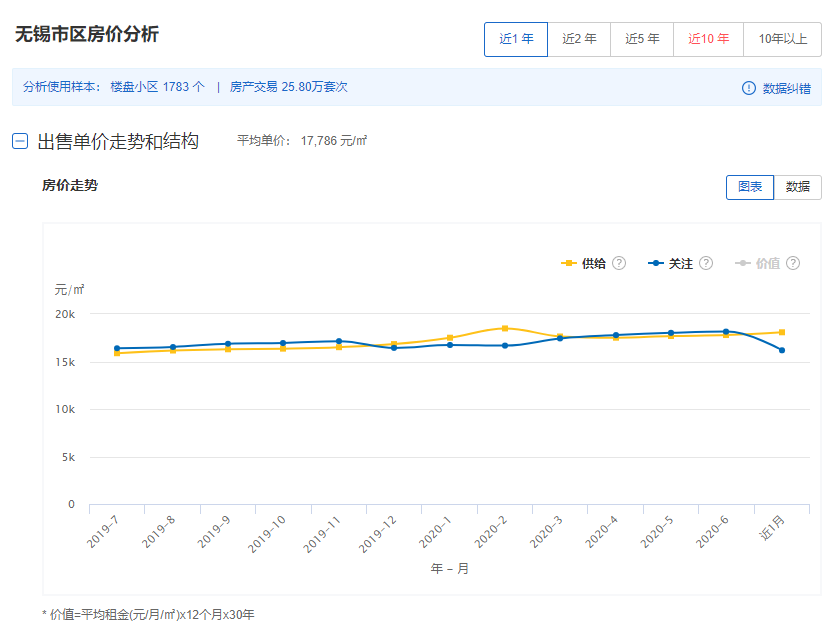Click the help icon next to 供给
838x624 pixels.
619,263
